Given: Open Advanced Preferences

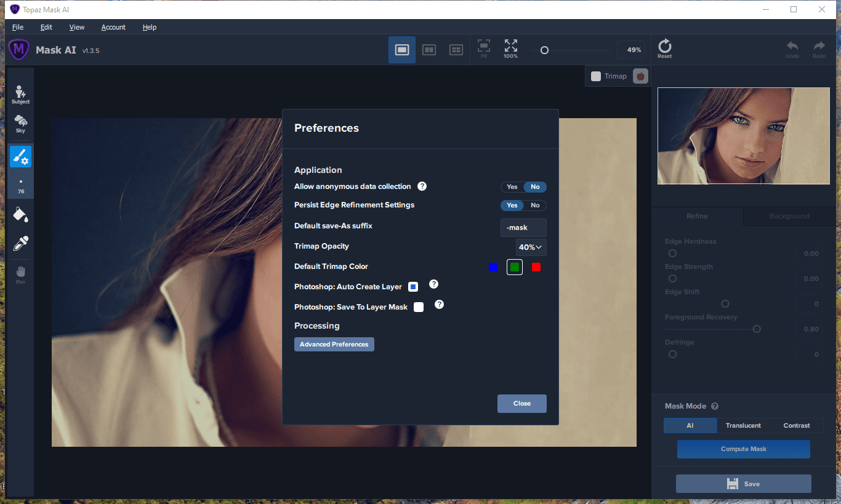Looking at the screenshot, I should point(334,344).
